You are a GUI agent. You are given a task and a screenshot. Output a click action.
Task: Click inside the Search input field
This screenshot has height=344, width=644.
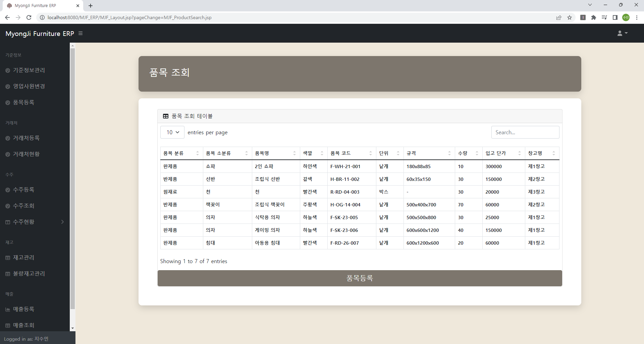pyautogui.click(x=525, y=132)
